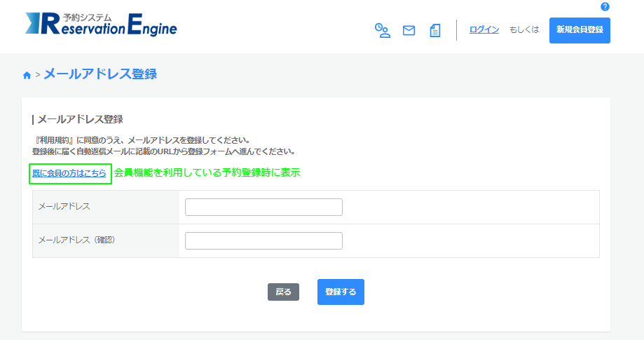This screenshot has height=340, width=644.
Task: Open the reservation history clock-person icon
Action: (x=382, y=30)
